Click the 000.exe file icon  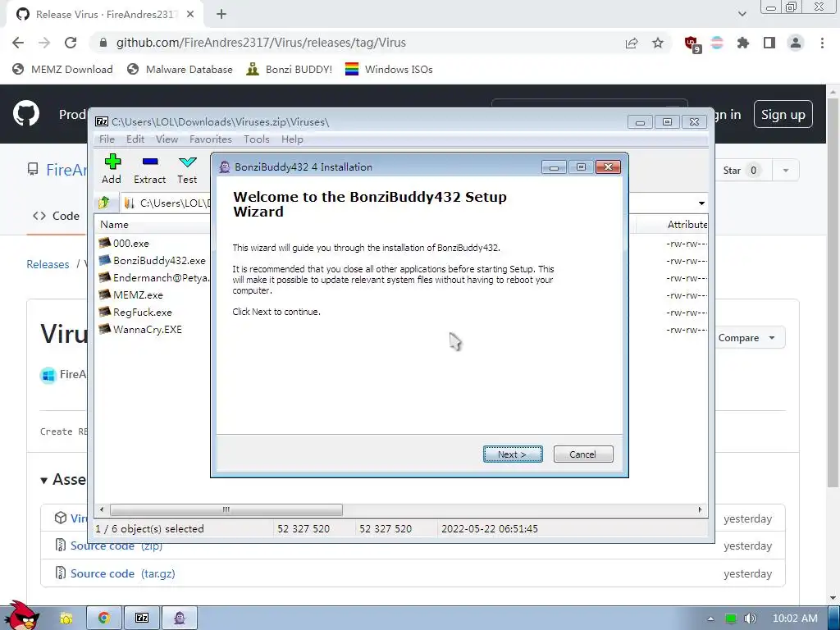pyautogui.click(x=105, y=243)
